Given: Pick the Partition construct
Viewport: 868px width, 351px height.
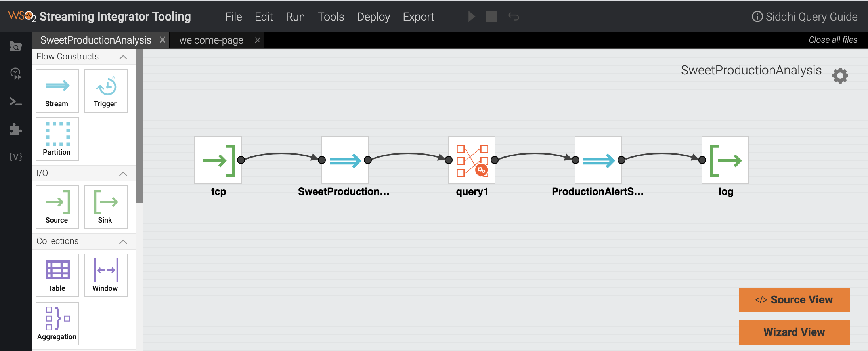Looking at the screenshot, I should (x=57, y=139).
